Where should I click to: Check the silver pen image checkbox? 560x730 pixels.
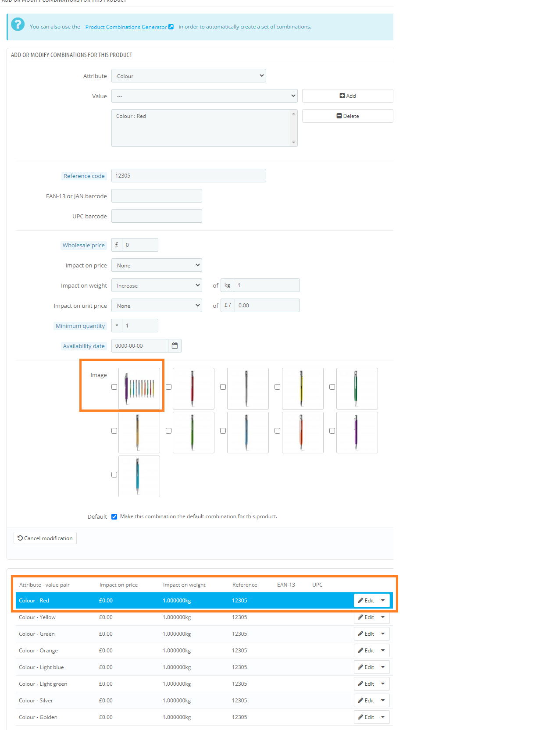pyautogui.click(x=223, y=387)
